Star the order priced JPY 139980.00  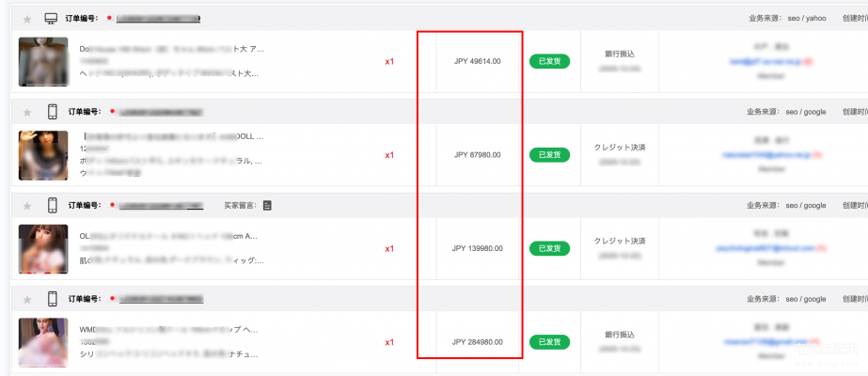(x=26, y=205)
